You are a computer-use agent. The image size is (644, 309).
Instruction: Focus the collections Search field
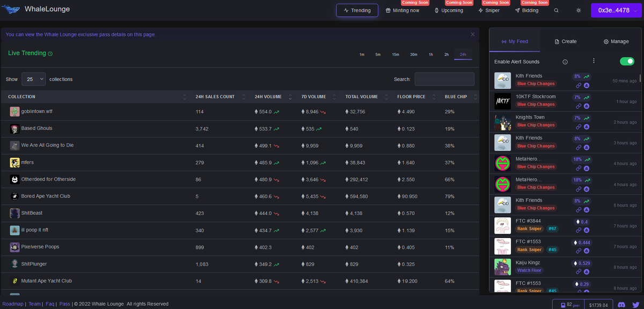point(444,79)
